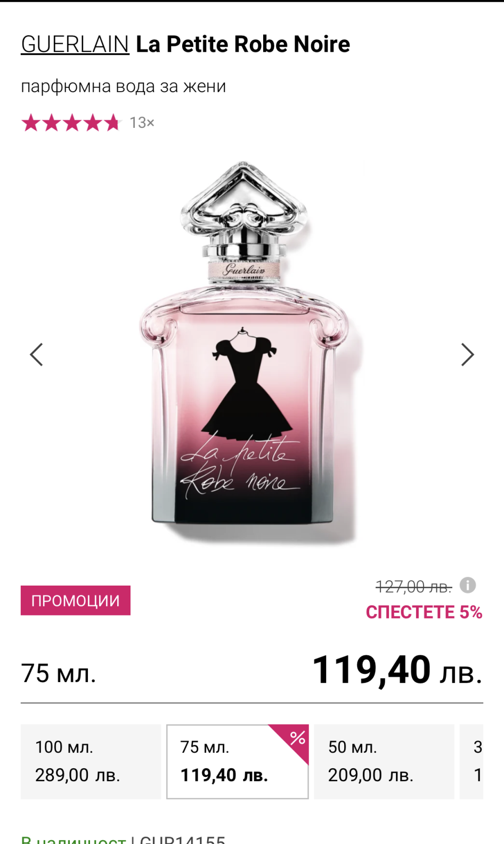This screenshot has width=504, height=844.
Task: Click the main price 119,40 лв.
Action: pos(397,670)
